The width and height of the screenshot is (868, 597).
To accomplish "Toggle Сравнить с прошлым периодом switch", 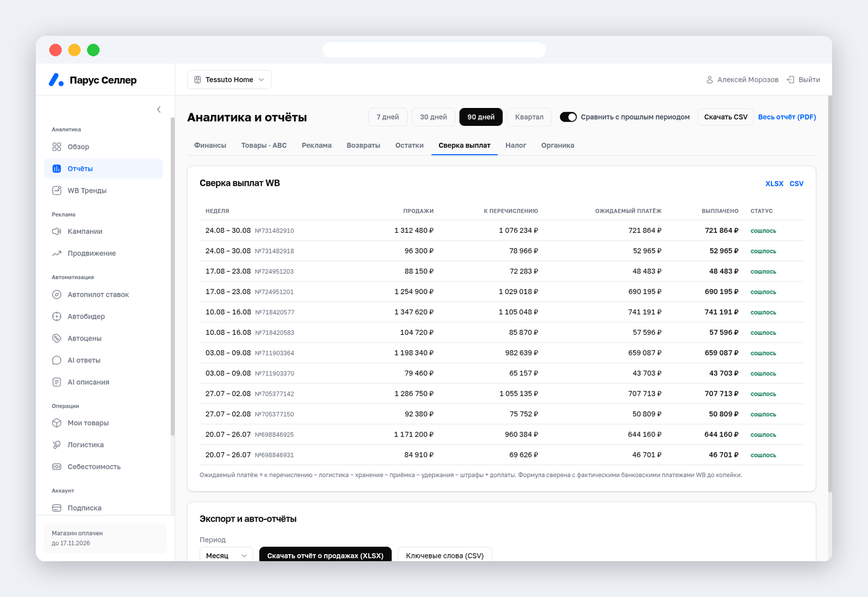I will pyautogui.click(x=568, y=117).
